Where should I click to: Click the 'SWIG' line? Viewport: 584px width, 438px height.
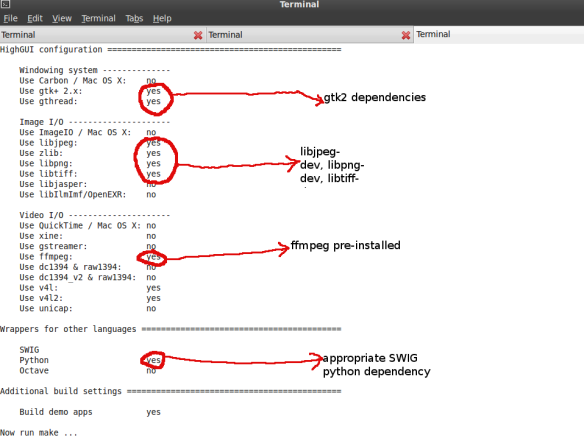pyautogui.click(x=29, y=350)
